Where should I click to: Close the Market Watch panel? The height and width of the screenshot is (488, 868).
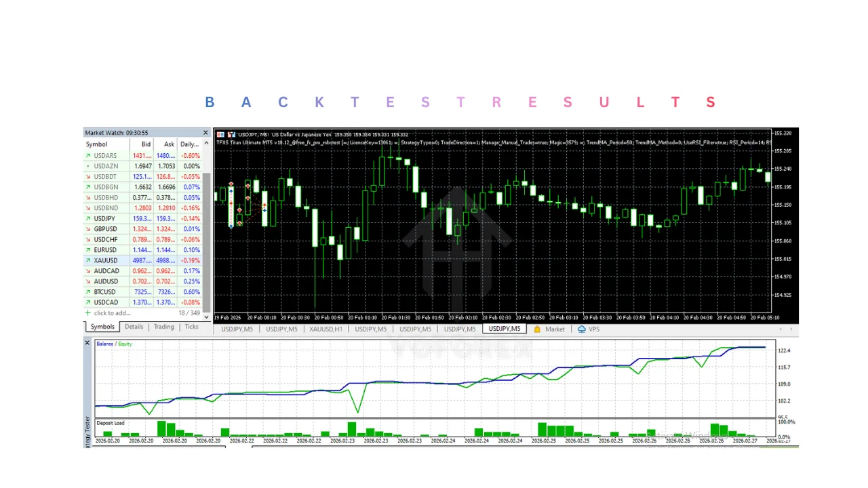[206, 133]
